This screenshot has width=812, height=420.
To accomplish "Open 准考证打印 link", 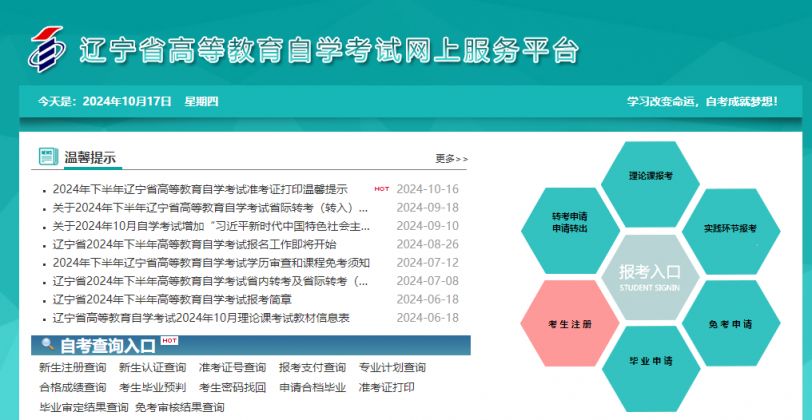I will (386, 387).
